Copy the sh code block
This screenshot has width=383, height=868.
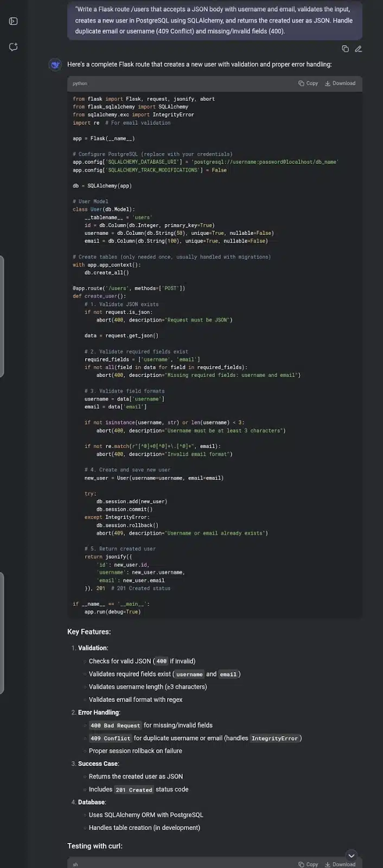308,864
